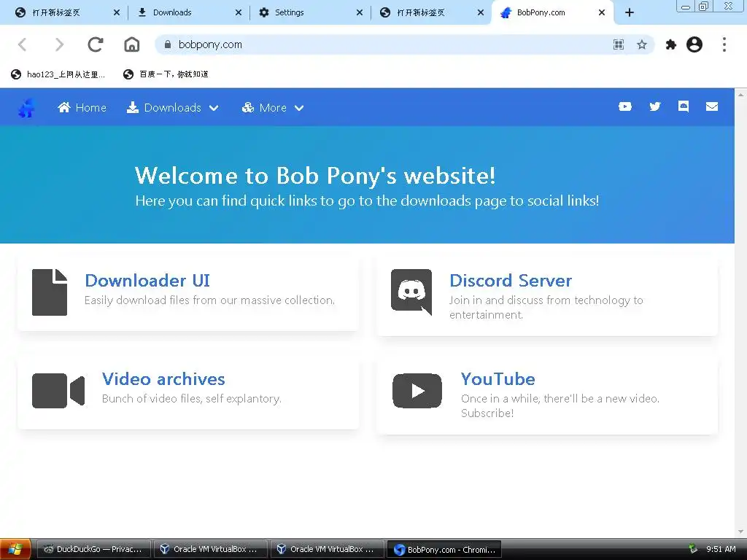
Task: Open the YouTube card title link
Action: pyautogui.click(x=498, y=379)
